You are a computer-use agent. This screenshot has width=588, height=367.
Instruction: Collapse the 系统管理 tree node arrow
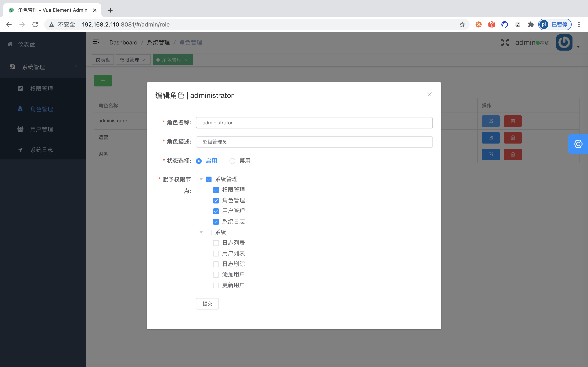201,179
